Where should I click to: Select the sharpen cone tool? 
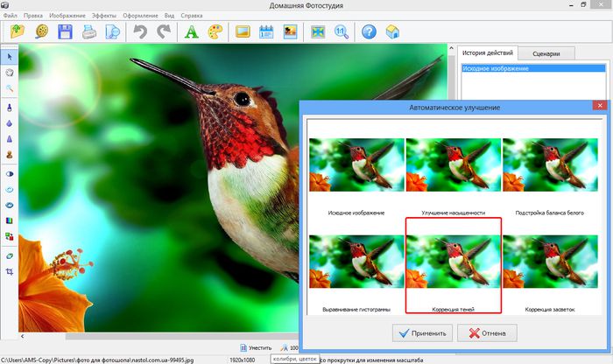(x=10, y=139)
